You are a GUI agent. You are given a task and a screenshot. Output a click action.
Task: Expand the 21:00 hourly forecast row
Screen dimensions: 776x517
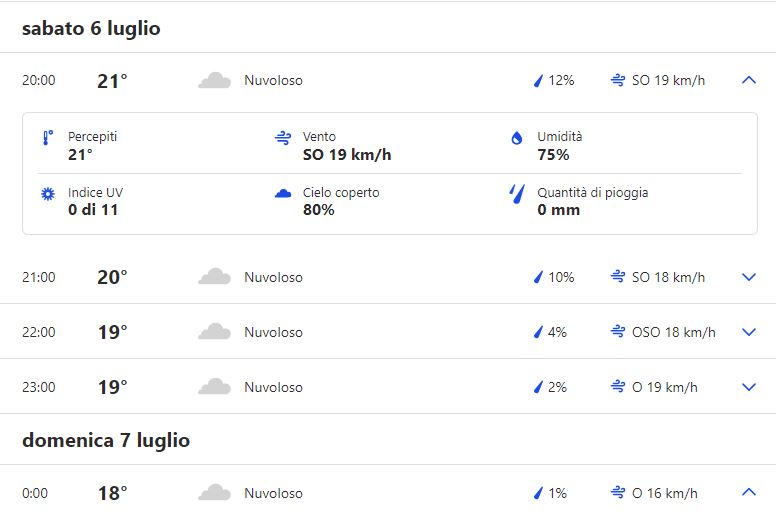(x=749, y=277)
